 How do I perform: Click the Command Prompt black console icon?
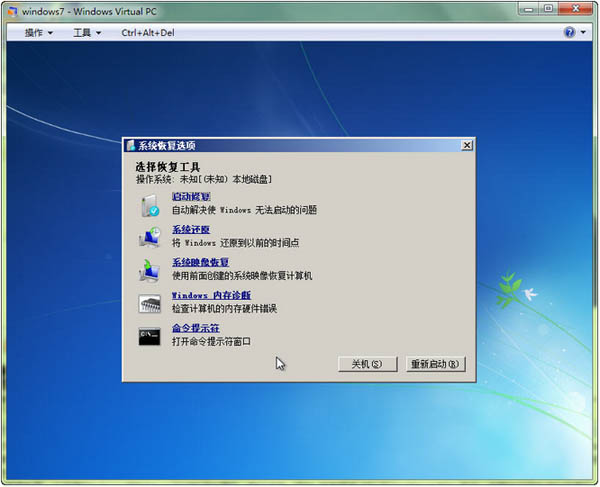click(x=150, y=335)
